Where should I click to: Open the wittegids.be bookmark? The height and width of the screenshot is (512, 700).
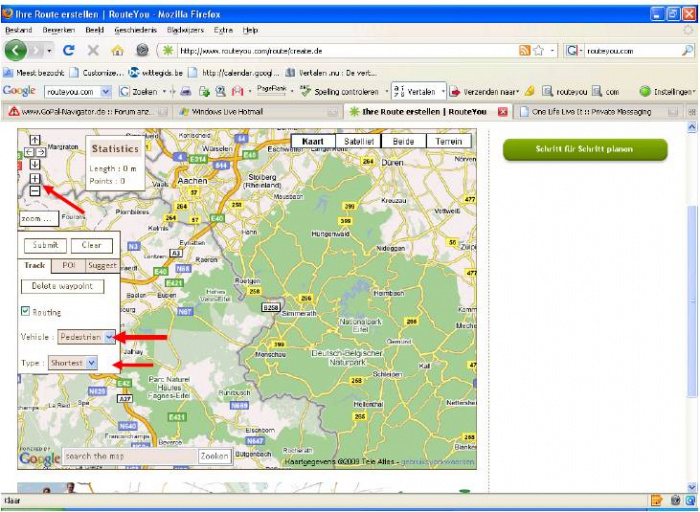(x=156, y=72)
